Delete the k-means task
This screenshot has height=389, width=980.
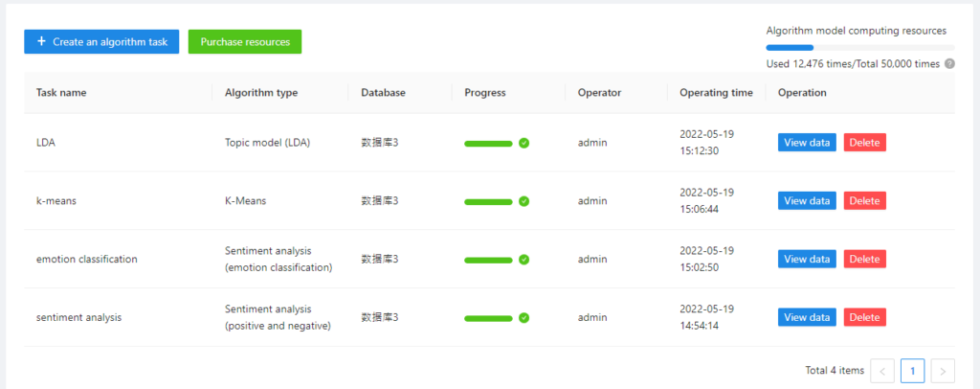pyautogui.click(x=864, y=201)
